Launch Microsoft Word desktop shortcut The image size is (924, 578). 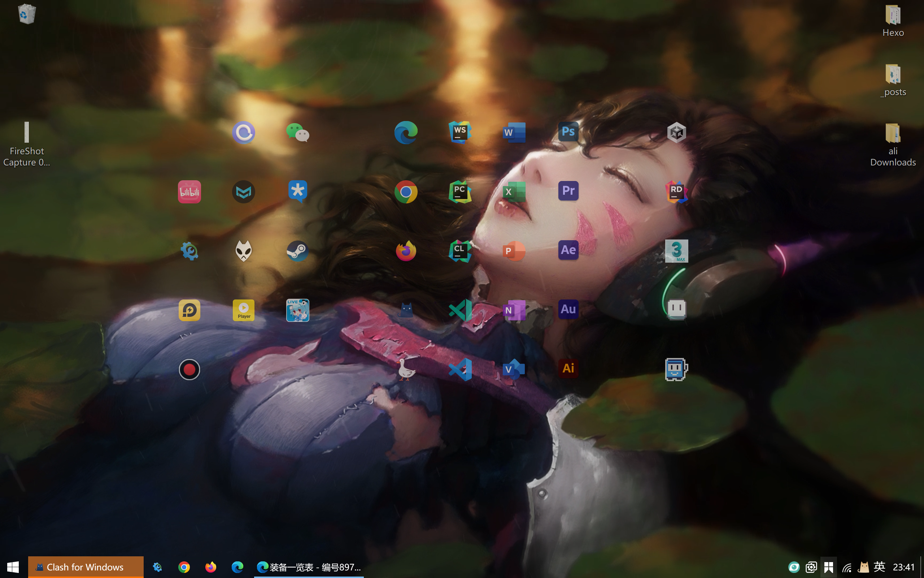pyautogui.click(x=514, y=133)
